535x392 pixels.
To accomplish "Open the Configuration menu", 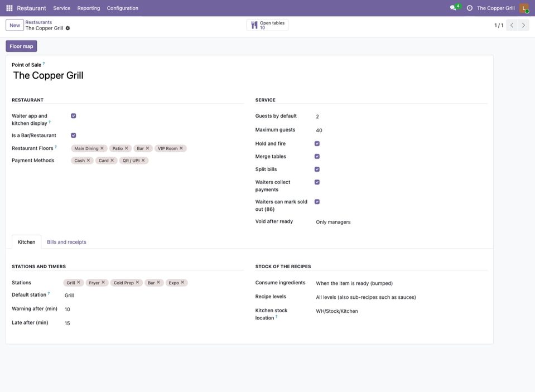I will point(123,8).
